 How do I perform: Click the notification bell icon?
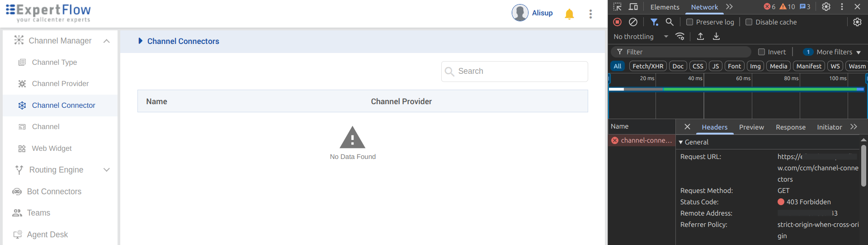coord(569,14)
